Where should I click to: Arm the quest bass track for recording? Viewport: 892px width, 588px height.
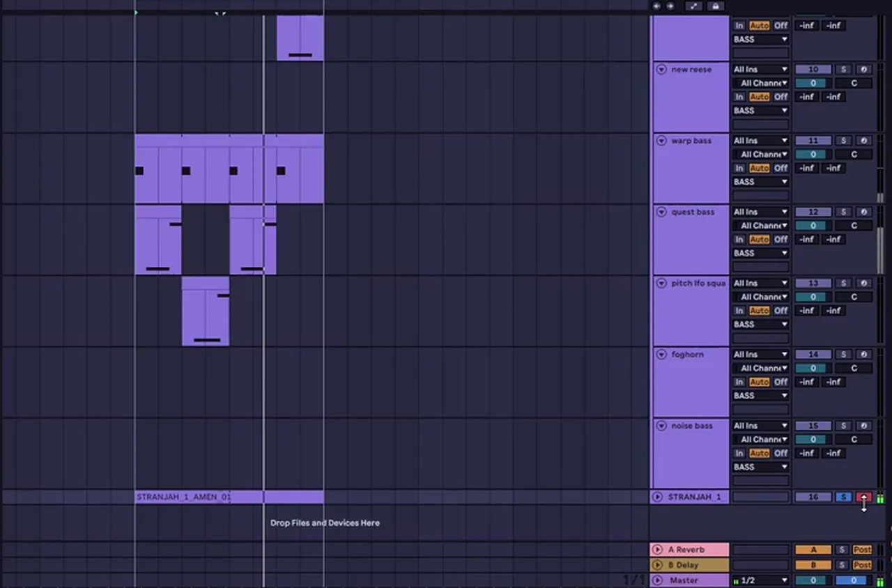click(863, 212)
